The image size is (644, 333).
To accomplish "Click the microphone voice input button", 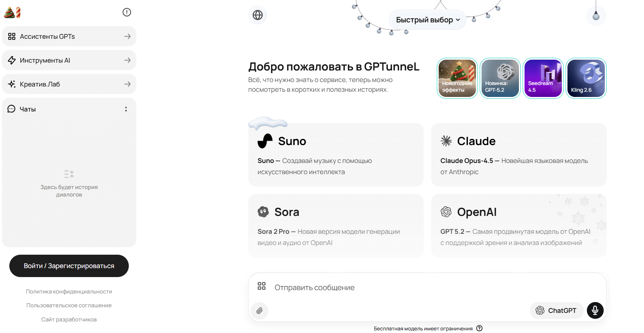I will tap(595, 310).
